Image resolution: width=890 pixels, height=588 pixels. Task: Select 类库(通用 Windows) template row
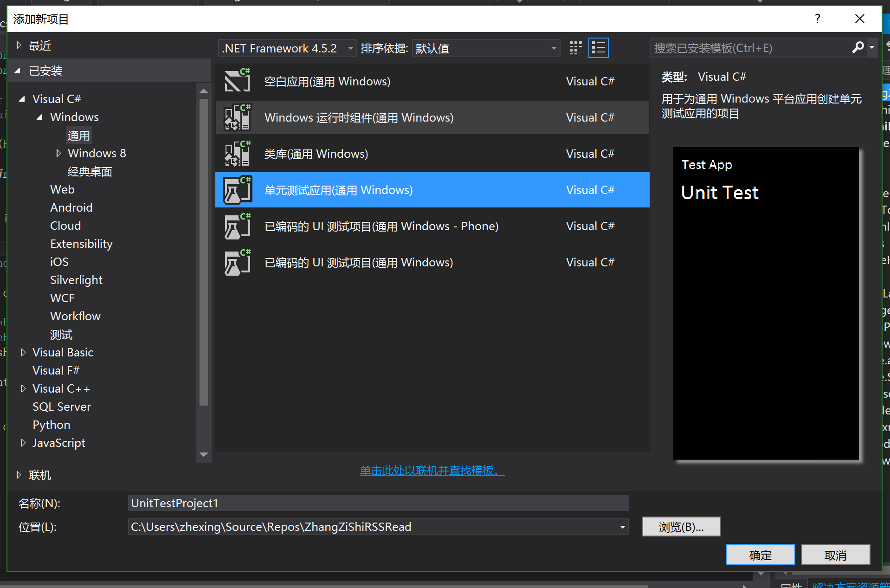click(x=432, y=154)
